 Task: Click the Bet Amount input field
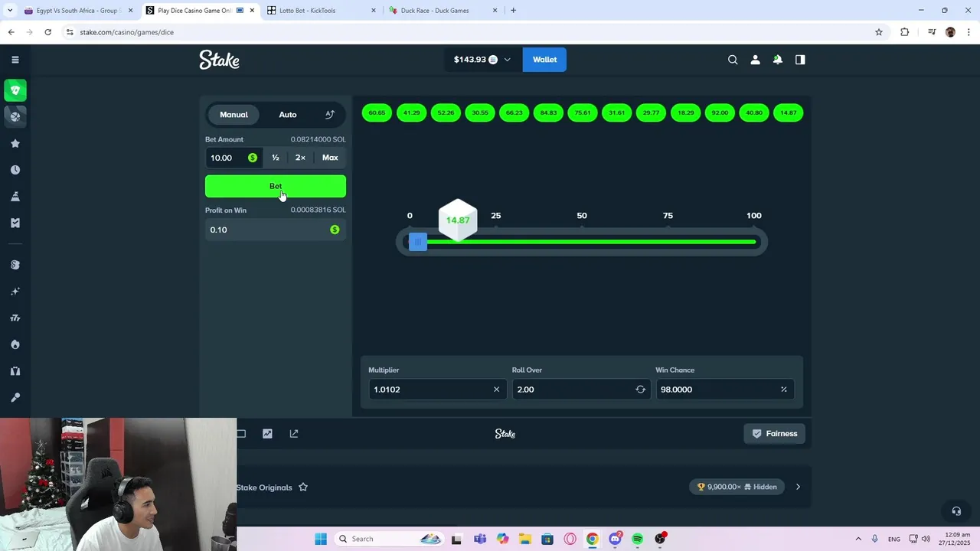[x=234, y=158]
